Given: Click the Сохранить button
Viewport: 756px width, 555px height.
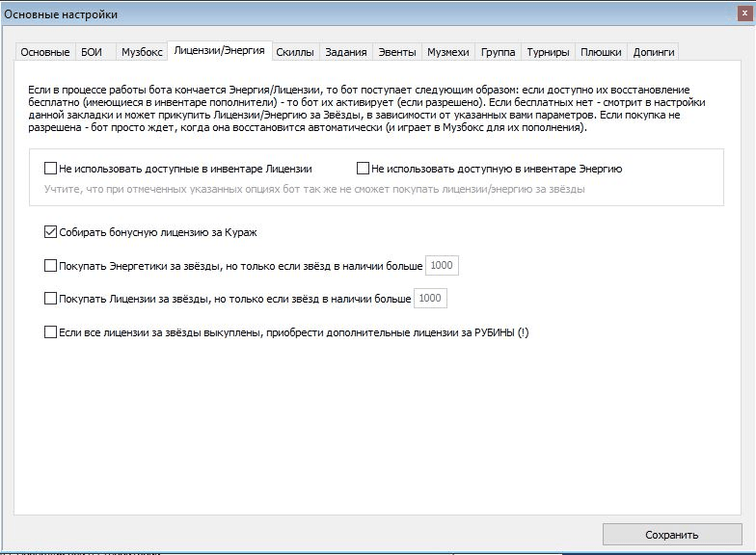Looking at the screenshot, I should tap(672, 535).
